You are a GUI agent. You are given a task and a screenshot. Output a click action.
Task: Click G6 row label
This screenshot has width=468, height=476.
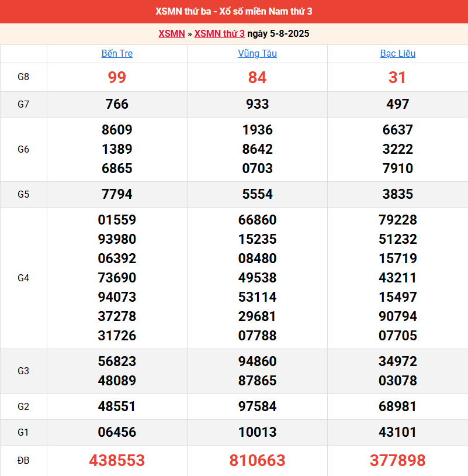[23, 149]
